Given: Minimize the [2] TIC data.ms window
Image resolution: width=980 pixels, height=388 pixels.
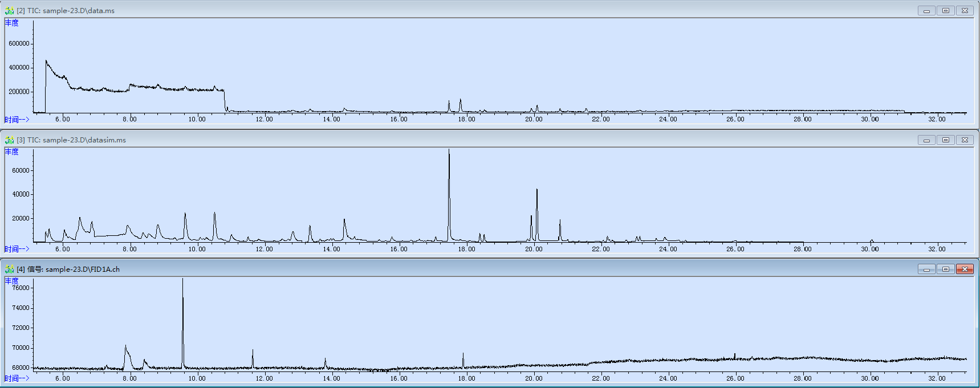Looking at the screenshot, I should point(926,11).
